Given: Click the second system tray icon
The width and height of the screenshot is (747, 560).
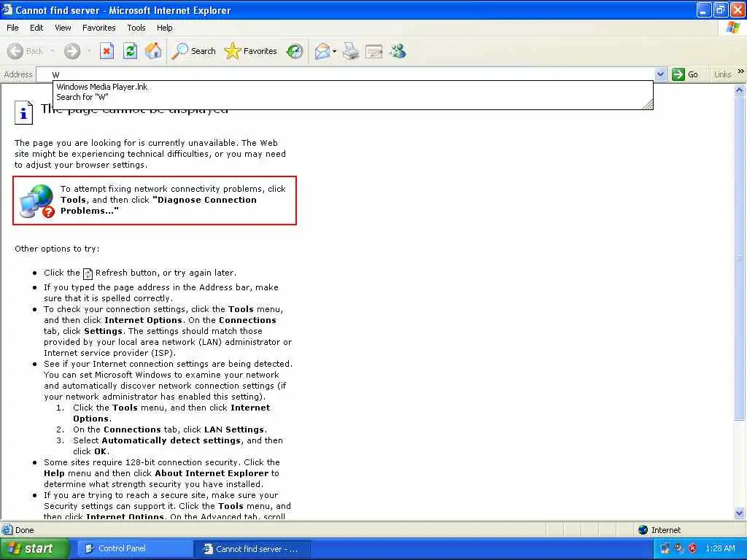Looking at the screenshot, I should point(678,548).
